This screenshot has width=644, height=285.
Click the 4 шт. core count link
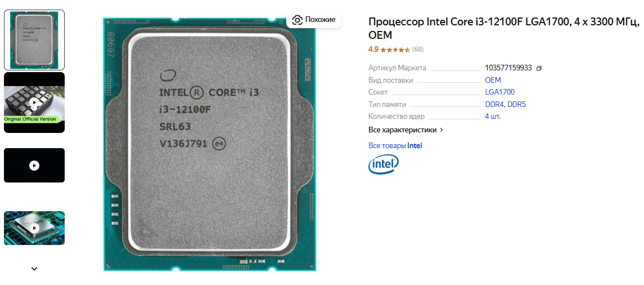pyautogui.click(x=493, y=117)
